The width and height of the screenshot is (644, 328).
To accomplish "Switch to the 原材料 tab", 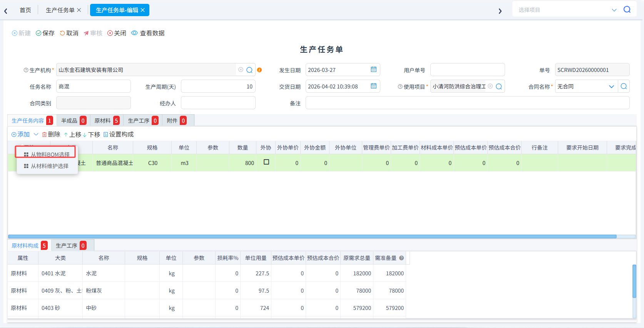I will tap(107, 121).
